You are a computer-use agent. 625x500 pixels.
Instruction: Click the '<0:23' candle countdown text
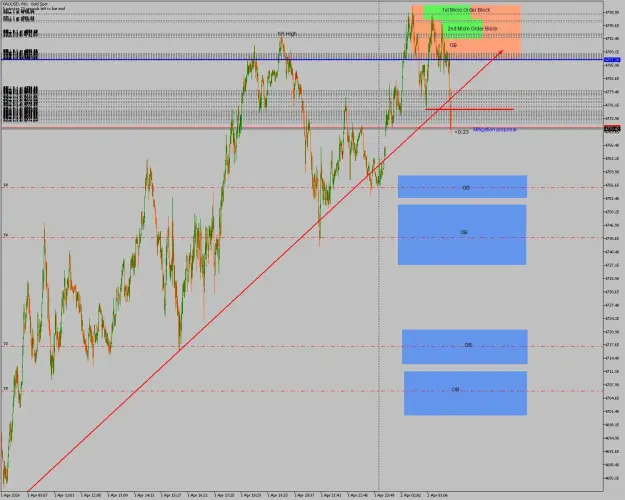[461, 132]
